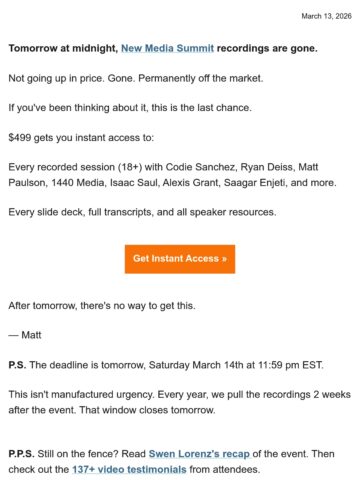The image size is (360, 480).
Task: Click the 'this is the last chance' sentence
Action: coord(130,108)
